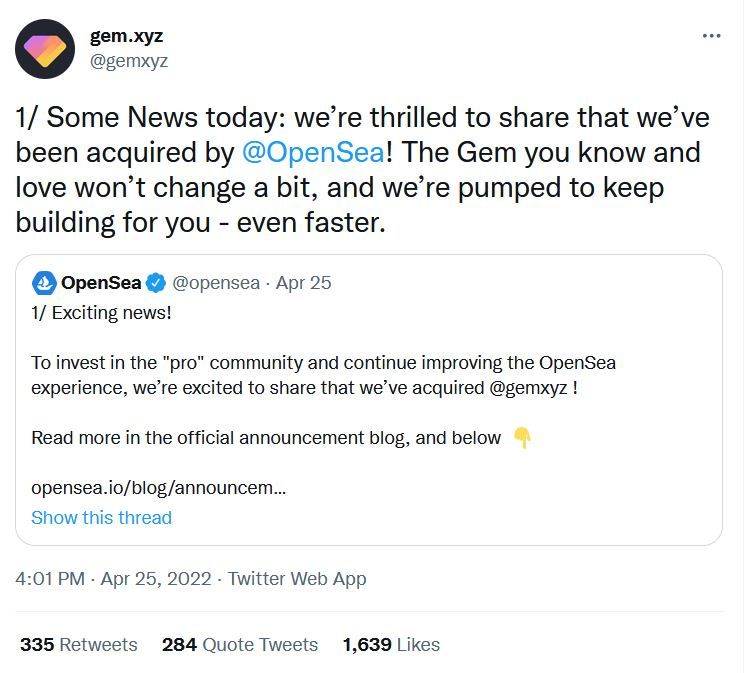View the 335 Retweets list

coord(78,645)
